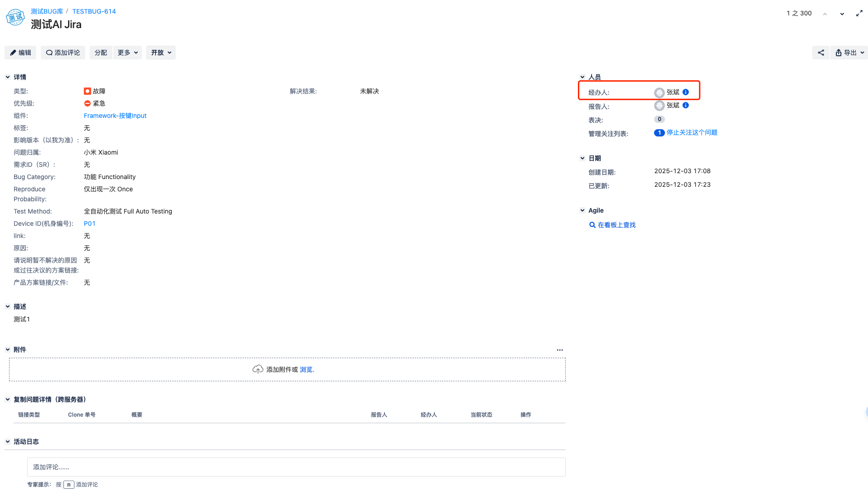Click 全自动化测试 Full Auto Testing value
Viewport: 868px width, 496px height.
(x=128, y=211)
